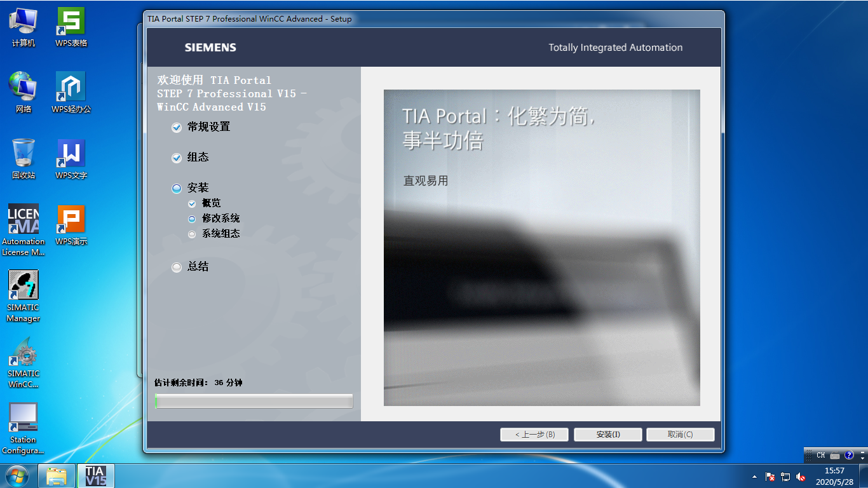Select the 常规设置 setup step

[201, 127]
